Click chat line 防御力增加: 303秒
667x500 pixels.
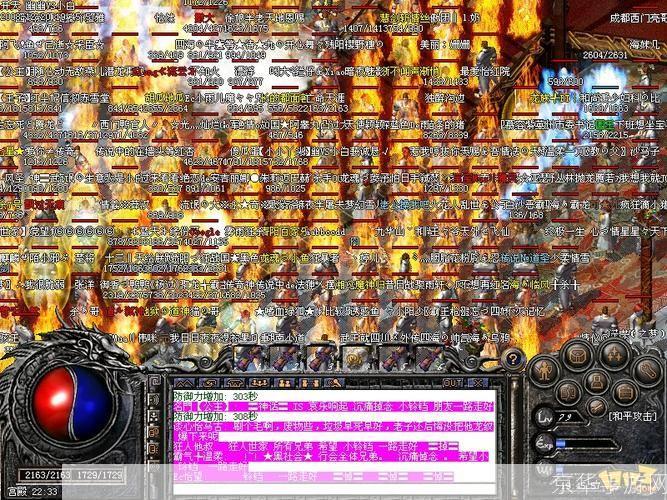tap(216, 396)
